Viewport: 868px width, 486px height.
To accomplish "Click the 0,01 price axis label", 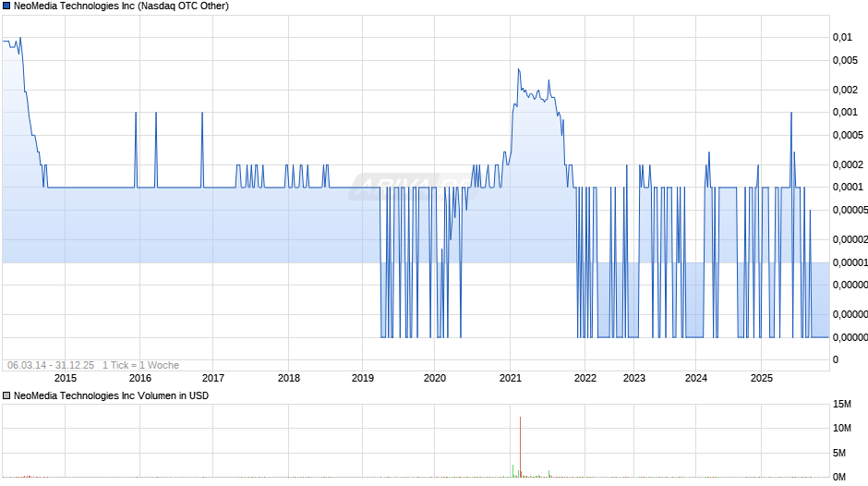I will pos(842,37).
